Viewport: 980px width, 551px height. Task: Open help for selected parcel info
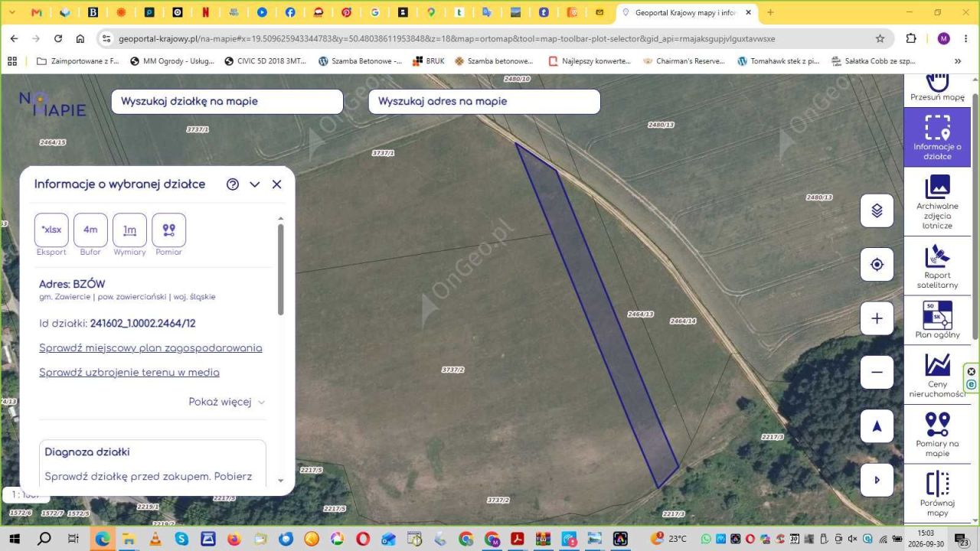point(233,184)
